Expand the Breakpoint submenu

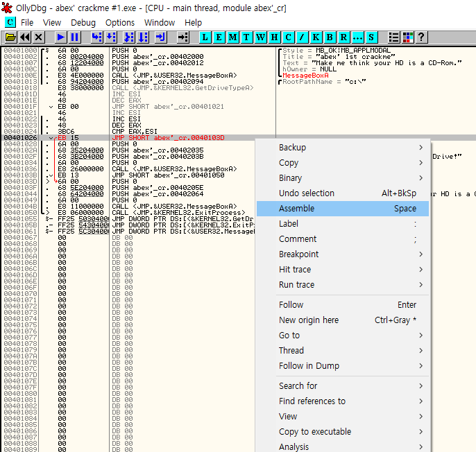(x=343, y=254)
